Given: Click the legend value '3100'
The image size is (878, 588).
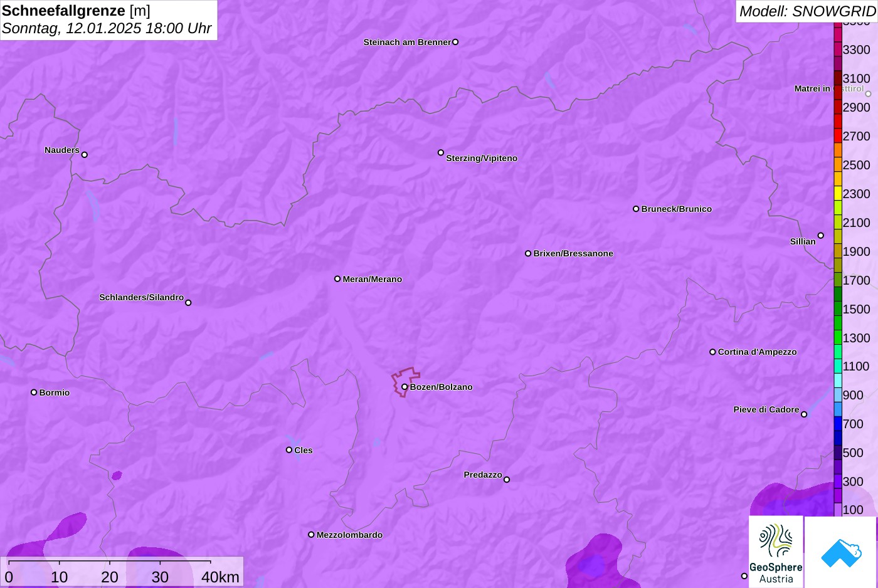Looking at the screenshot, I should [856, 78].
